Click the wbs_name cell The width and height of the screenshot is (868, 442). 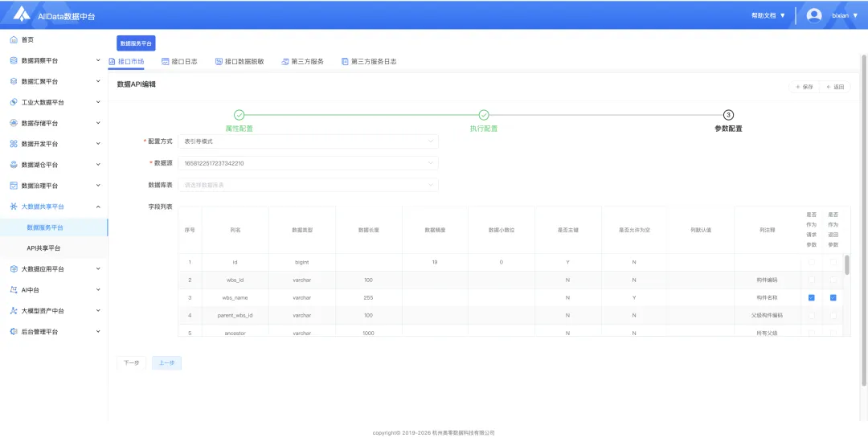pos(235,297)
